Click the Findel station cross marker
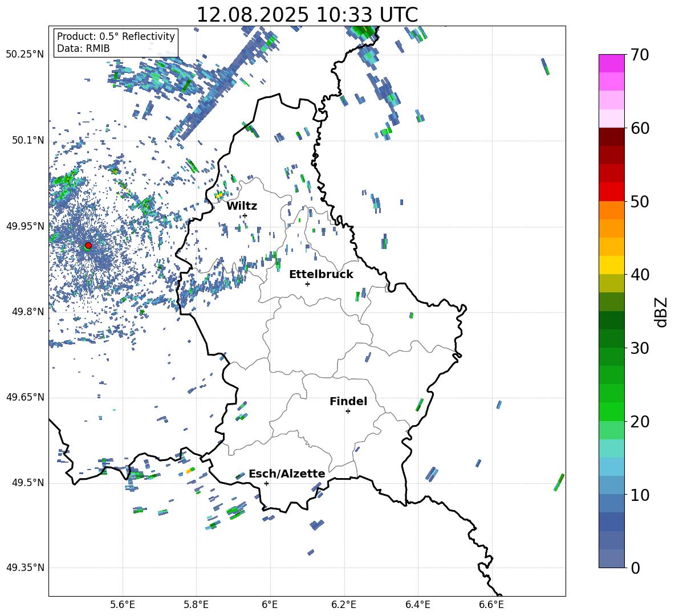 tap(348, 411)
